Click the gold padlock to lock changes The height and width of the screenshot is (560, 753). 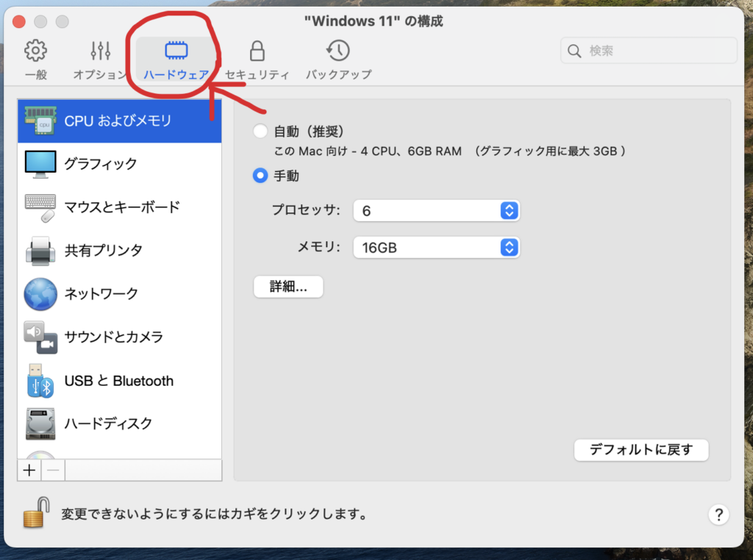tap(37, 512)
